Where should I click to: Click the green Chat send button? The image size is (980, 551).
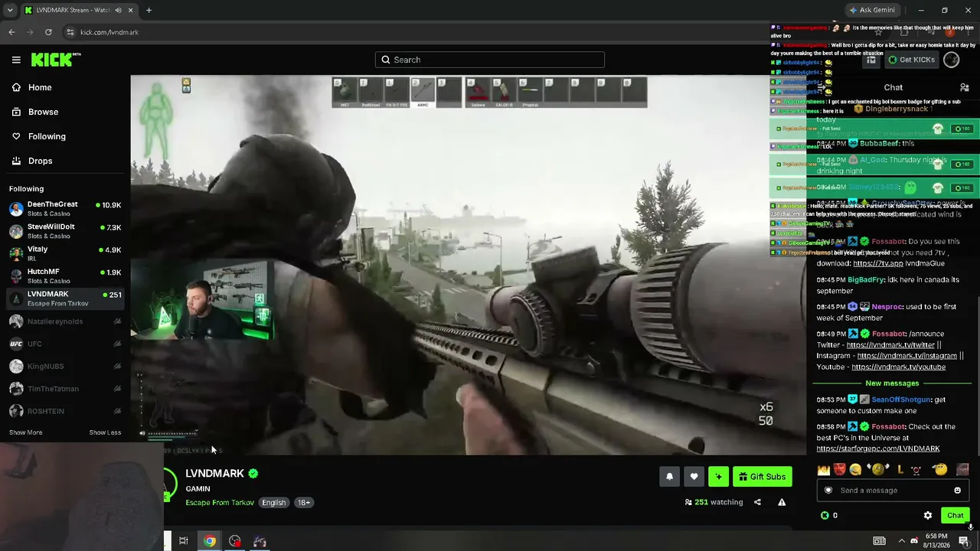point(955,516)
